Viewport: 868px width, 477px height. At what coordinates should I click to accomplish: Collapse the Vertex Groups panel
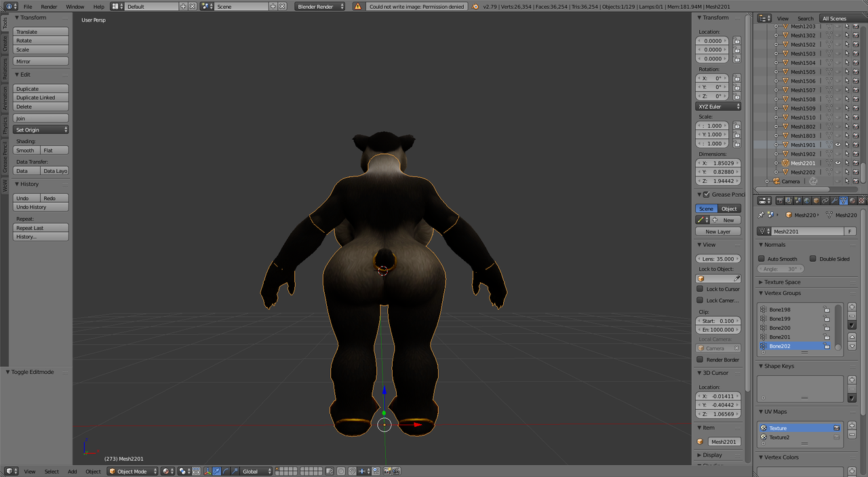pyautogui.click(x=783, y=293)
